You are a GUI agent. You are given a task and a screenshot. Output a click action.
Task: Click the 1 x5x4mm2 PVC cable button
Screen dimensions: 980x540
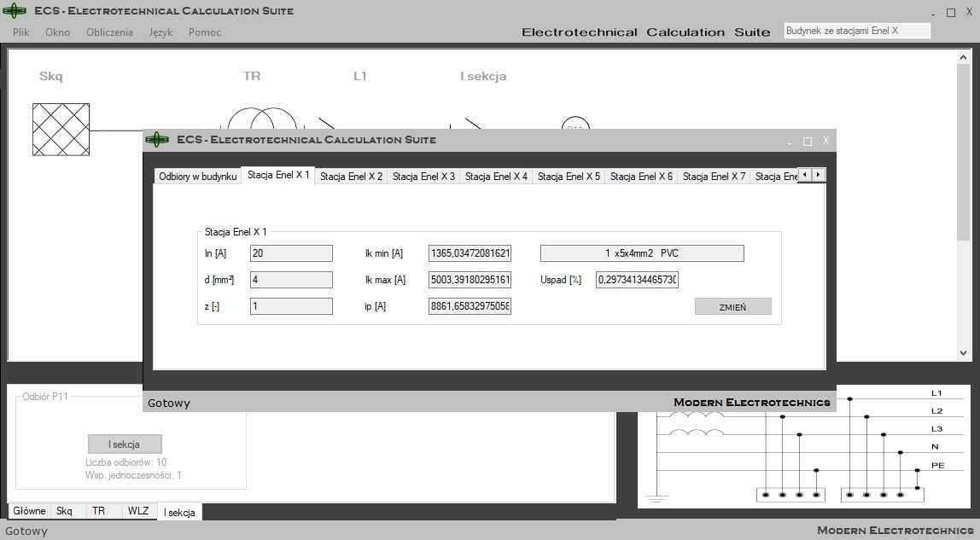coord(642,253)
